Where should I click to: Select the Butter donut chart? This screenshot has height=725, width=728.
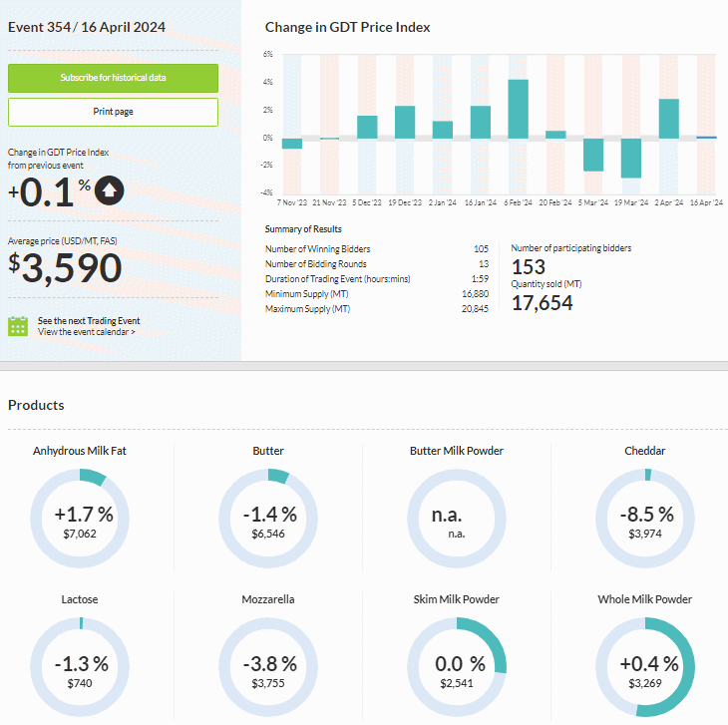pyautogui.click(x=268, y=519)
